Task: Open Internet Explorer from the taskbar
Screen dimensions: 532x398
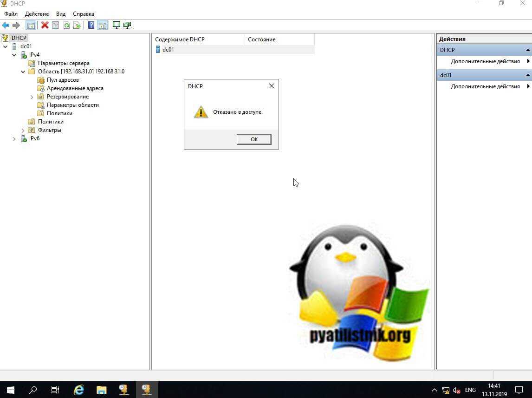Action: (x=78, y=390)
